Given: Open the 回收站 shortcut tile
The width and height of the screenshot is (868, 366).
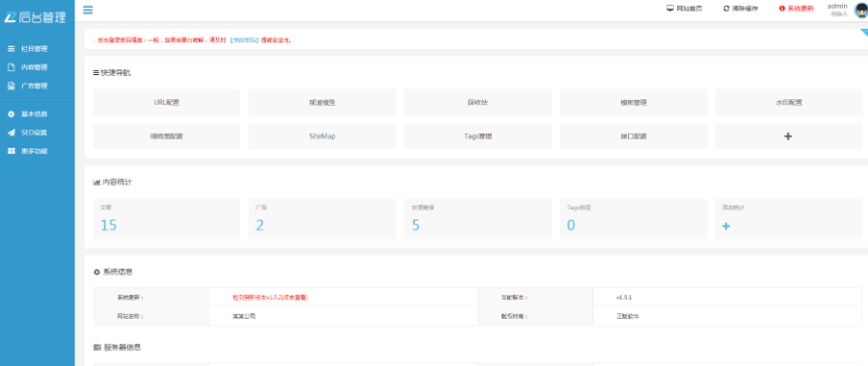Looking at the screenshot, I should [477, 103].
